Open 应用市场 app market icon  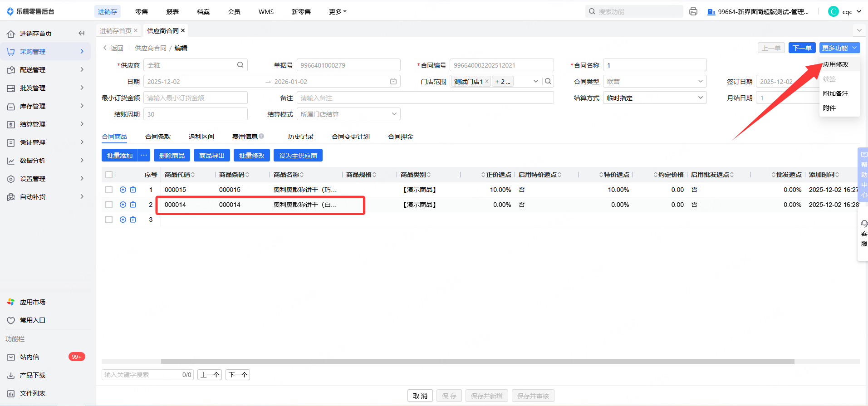point(11,302)
